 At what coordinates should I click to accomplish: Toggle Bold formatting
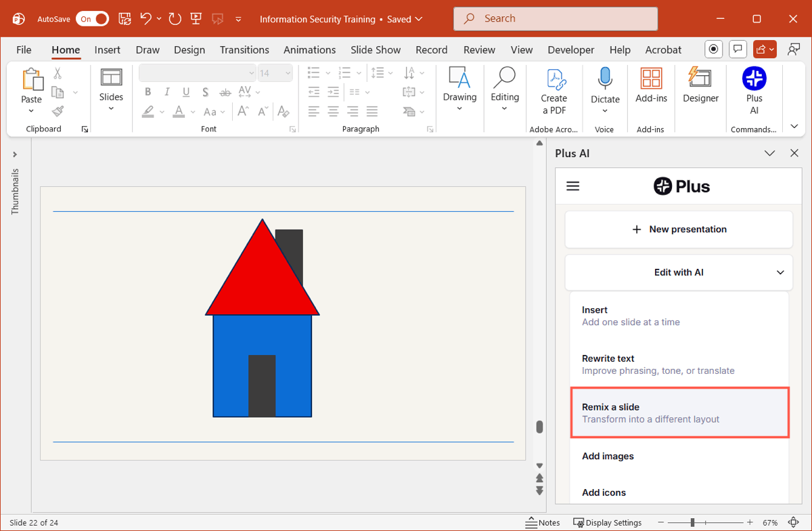click(148, 93)
